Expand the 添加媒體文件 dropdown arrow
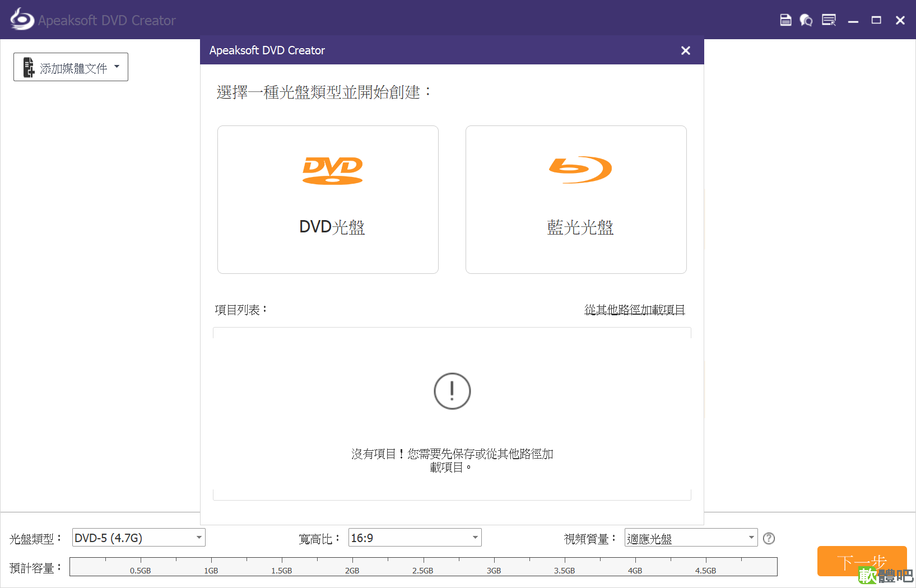The width and height of the screenshot is (916, 588). coord(117,67)
